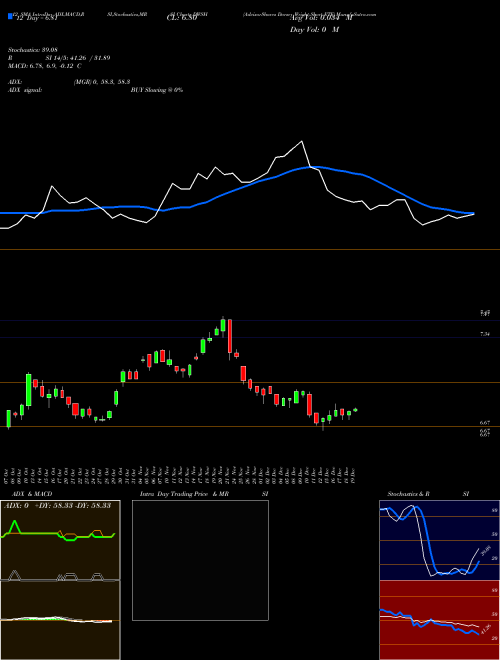
Task: Click the "39.08" value on the stochastics line
Action: [x=486, y=551]
